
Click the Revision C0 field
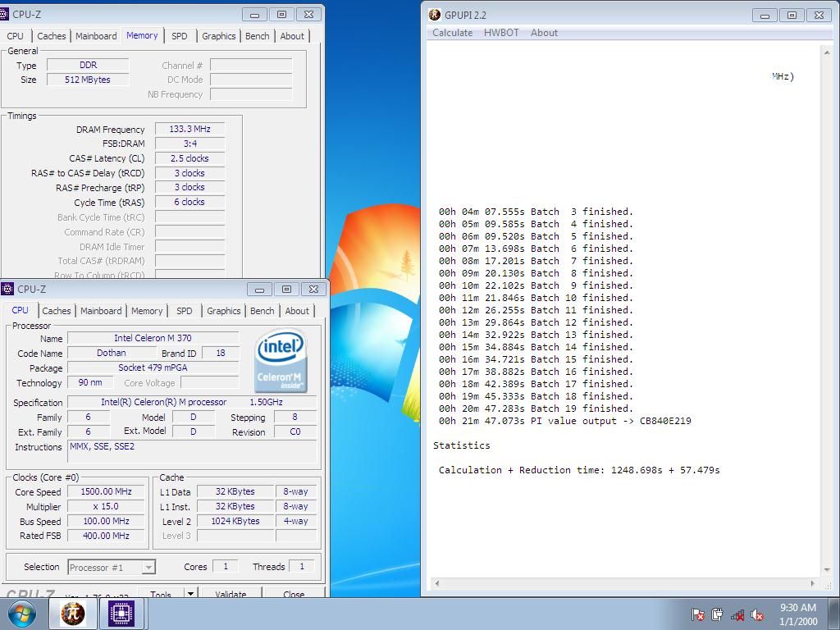295,431
